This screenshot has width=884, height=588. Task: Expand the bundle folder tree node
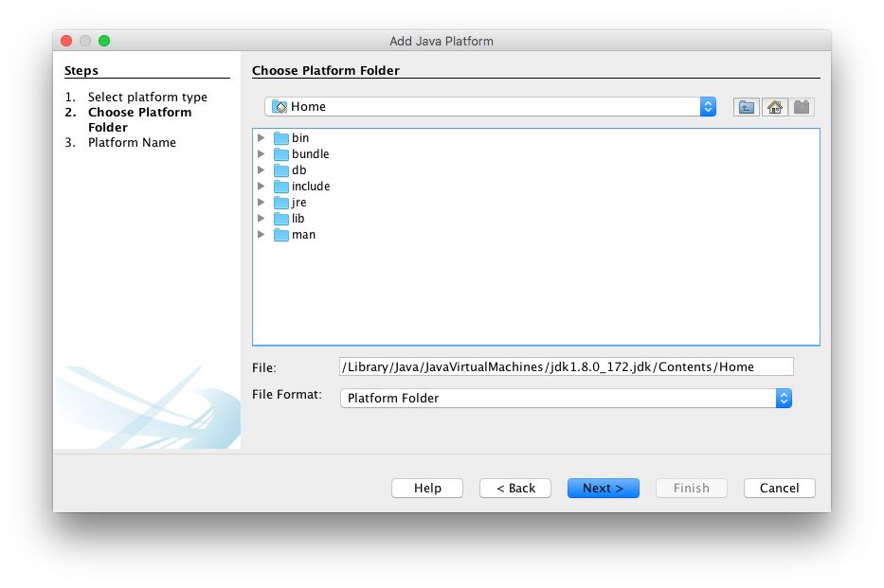261,153
